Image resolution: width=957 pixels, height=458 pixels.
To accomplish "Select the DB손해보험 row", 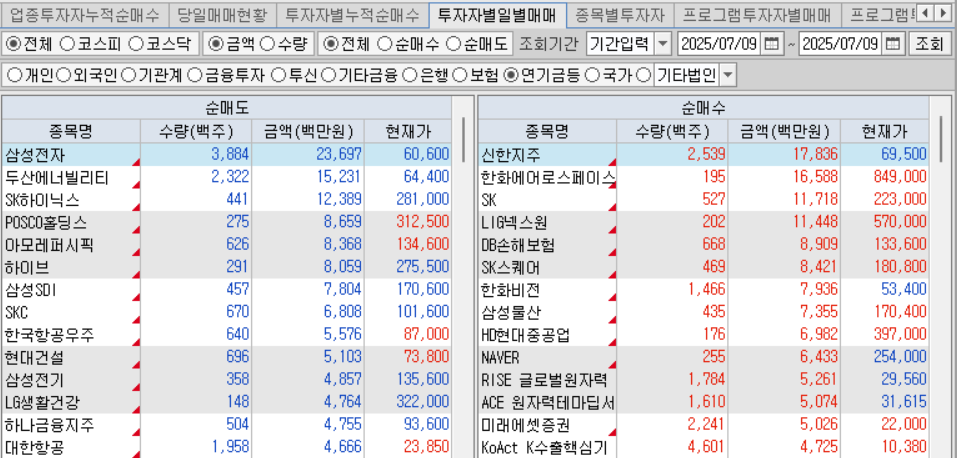I will 703,245.
